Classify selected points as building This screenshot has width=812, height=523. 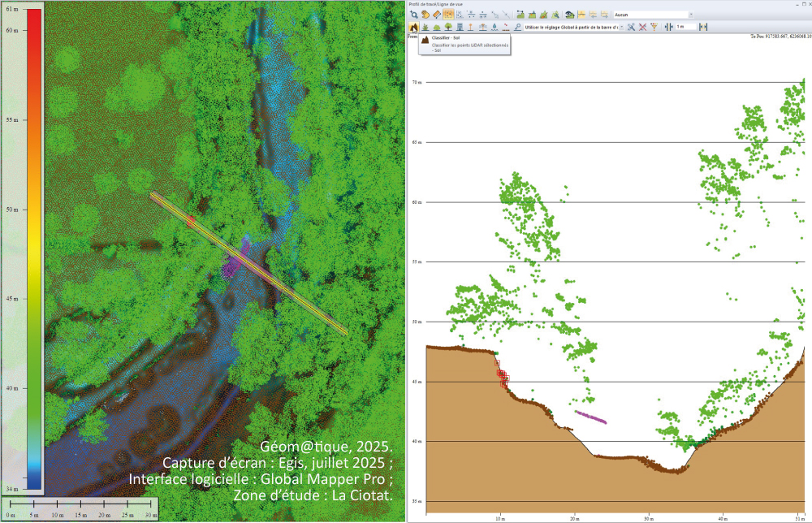(460, 27)
